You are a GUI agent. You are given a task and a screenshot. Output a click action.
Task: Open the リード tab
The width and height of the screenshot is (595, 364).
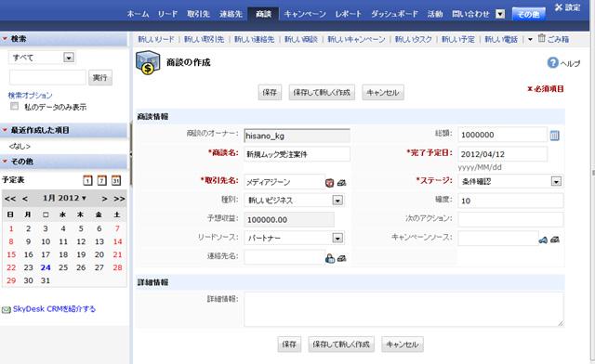[x=167, y=14]
